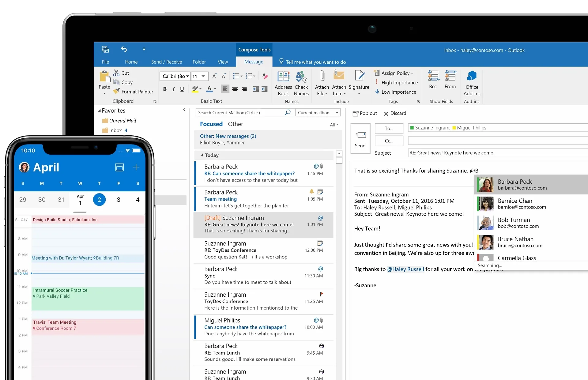
Task: Click Attach File paperclip icon
Action: coord(322,76)
